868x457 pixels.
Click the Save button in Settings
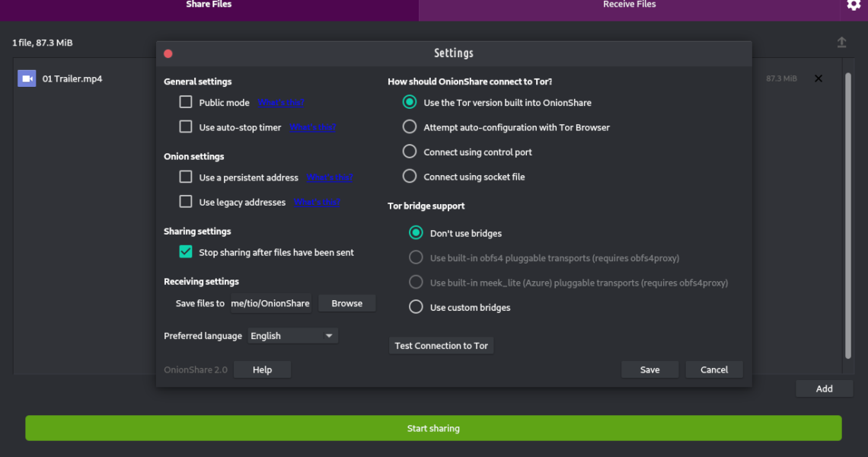649,369
